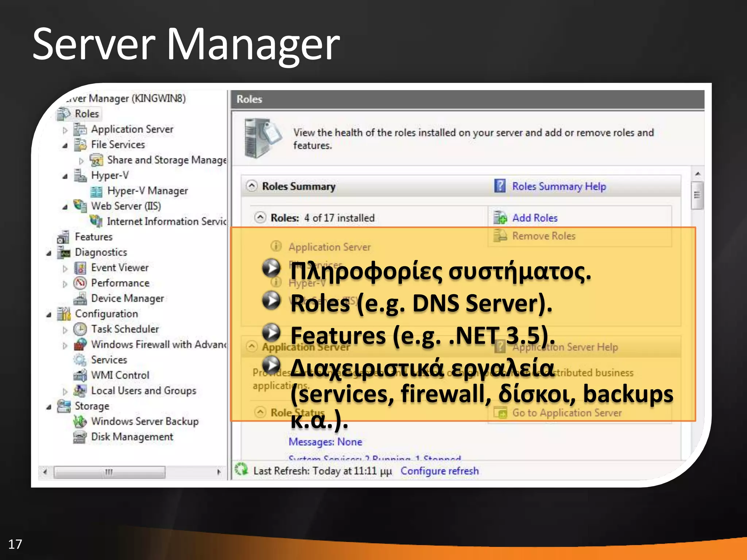This screenshot has width=747, height=560.
Task: Click the Diagnostics node icon
Action: [64, 252]
